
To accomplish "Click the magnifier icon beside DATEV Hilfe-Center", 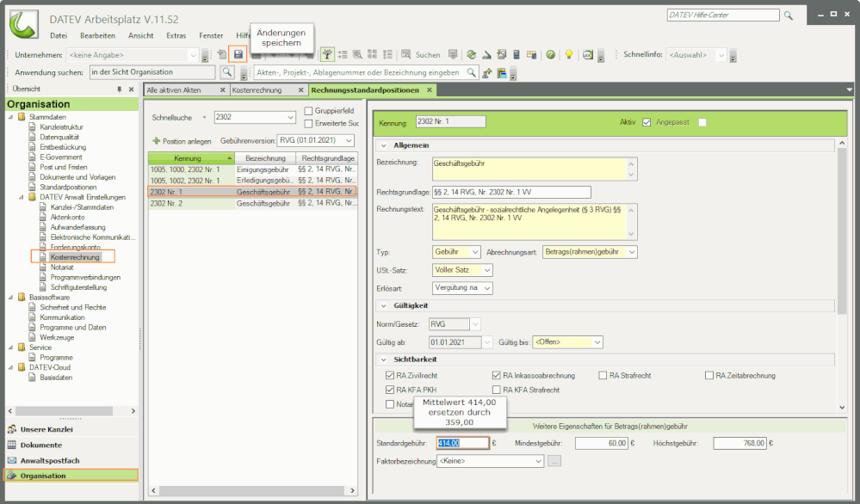I will tap(789, 15).
